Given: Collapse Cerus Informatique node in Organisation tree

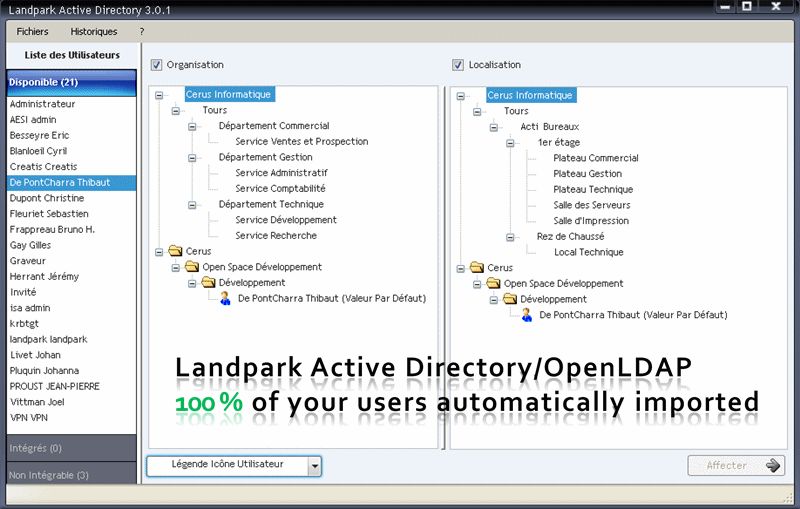Looking at the screenshot, I should (x=159, y=95).
